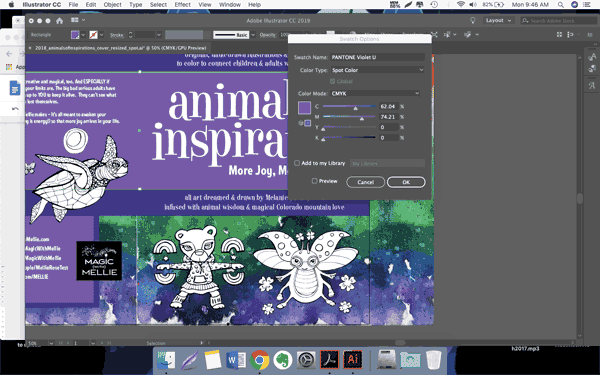600x375 pixels.
Task: Click the Cancel button
Action: tap(365, 182)
